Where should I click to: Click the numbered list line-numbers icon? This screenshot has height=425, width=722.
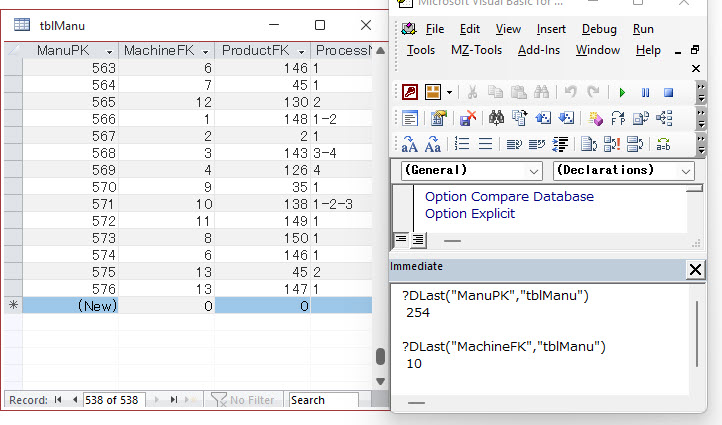pos(462,144)
